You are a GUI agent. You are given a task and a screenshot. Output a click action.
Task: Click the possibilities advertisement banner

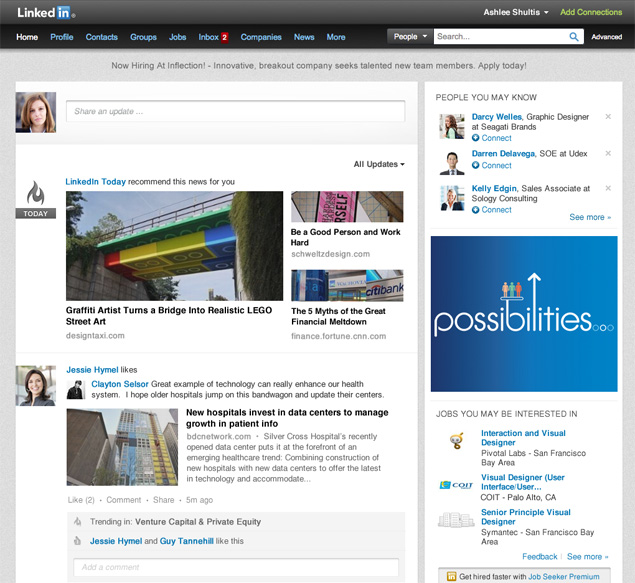point(524,314)
